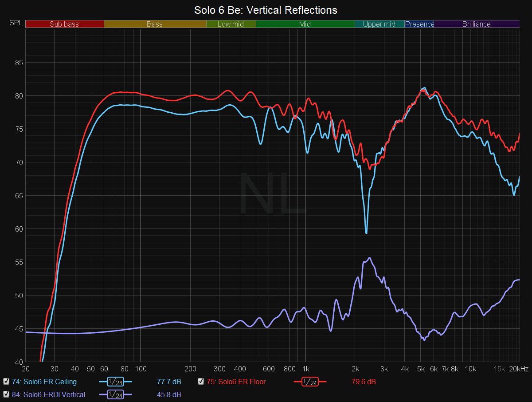Image resolution: width=532 pixels, height=402 pixels.
Task: Click the 20kHz label on the frequency axis
Action: [x=518, y=369]
